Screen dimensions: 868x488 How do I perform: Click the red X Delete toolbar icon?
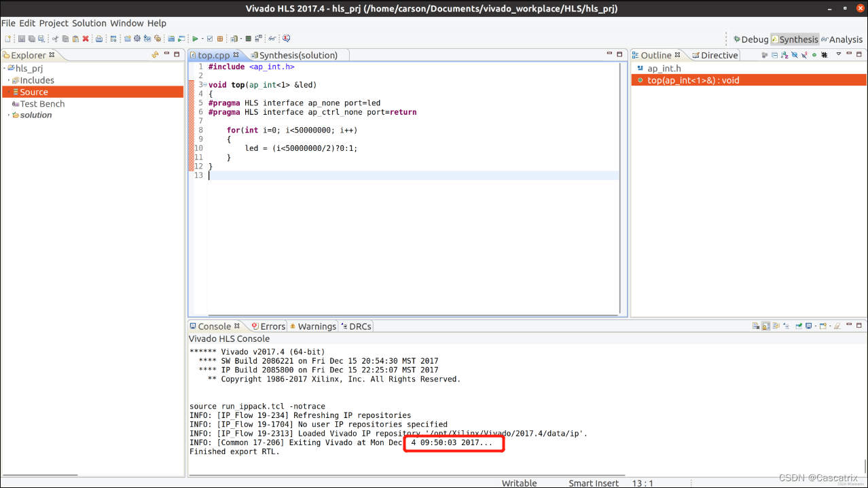(86, 39)
